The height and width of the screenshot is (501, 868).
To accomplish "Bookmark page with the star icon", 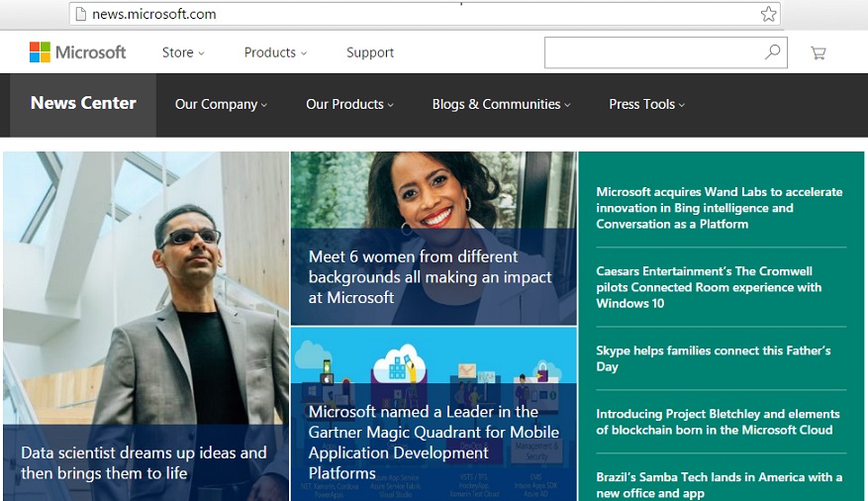I will tap(768, 14).
